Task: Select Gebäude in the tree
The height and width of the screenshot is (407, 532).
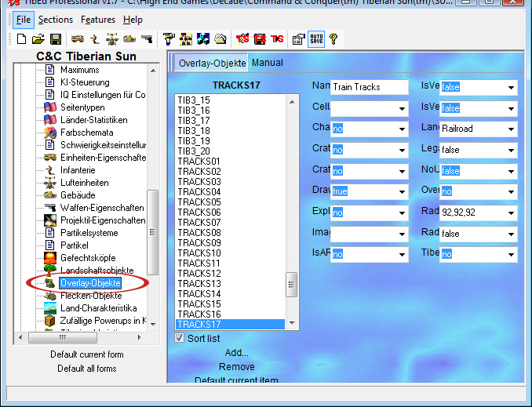Action: point(78,195)
